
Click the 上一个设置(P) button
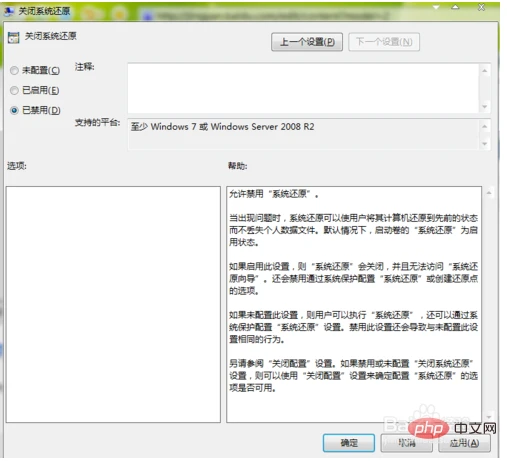(x=307, y=42)
